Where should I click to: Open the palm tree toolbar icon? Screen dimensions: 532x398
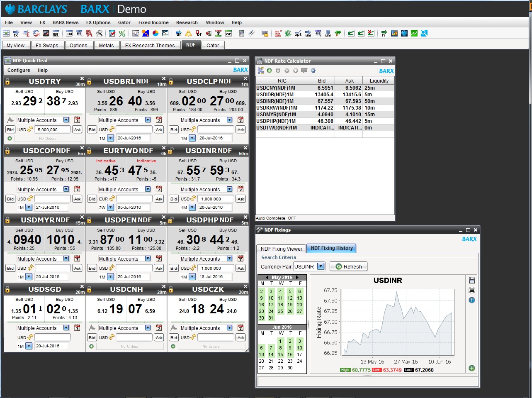click(338, 33)
